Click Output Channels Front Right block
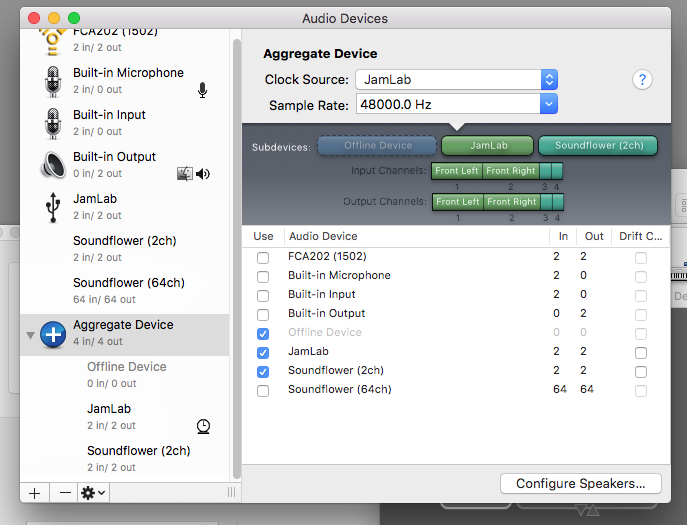This screenshot has height=525, width=687. coord(512,202)
